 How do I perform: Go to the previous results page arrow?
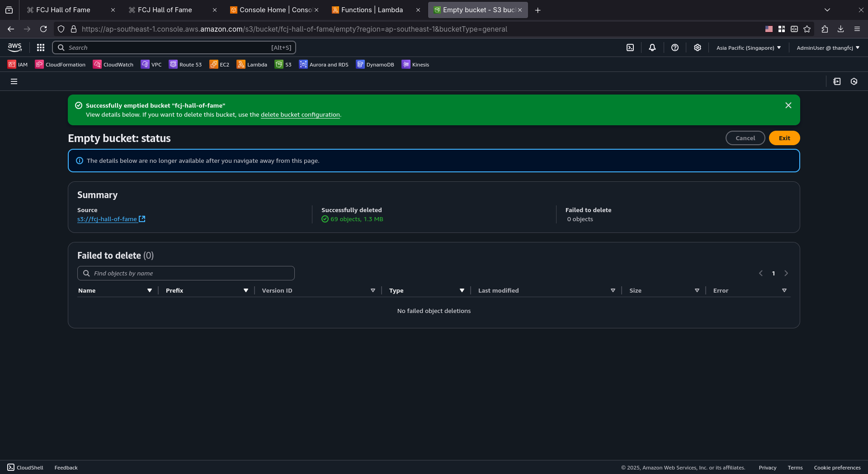coord(761,273)
